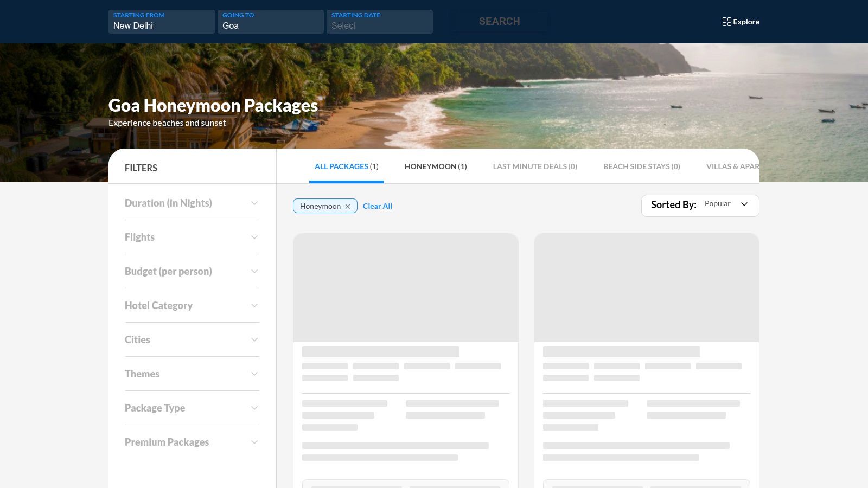Screen dimensions: 868x488
Task: Open the Last Minute Deals tab
Action: (x=534, y=166)
